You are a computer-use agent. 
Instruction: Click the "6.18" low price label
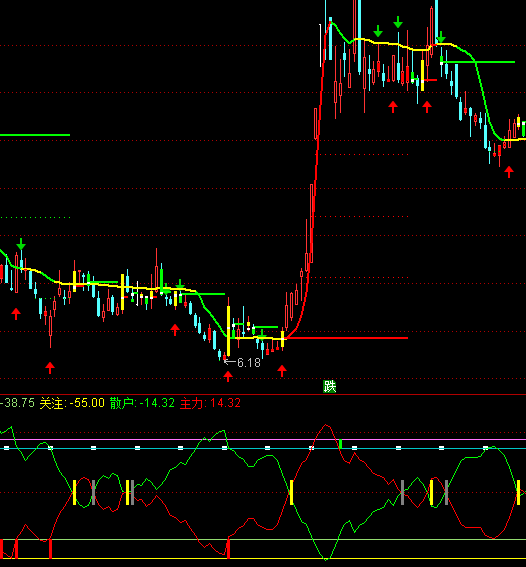coord(249,363)
